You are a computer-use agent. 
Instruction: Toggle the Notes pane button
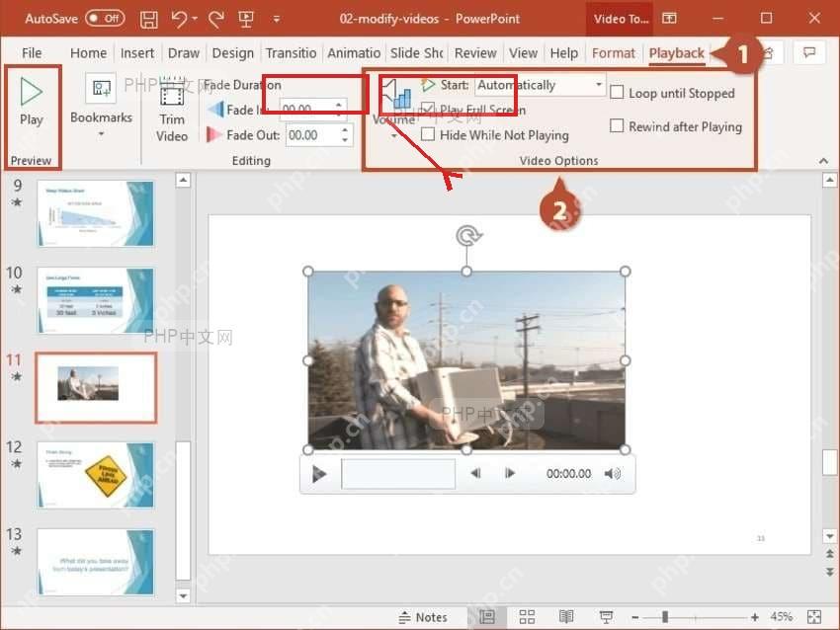pos(423,617)
